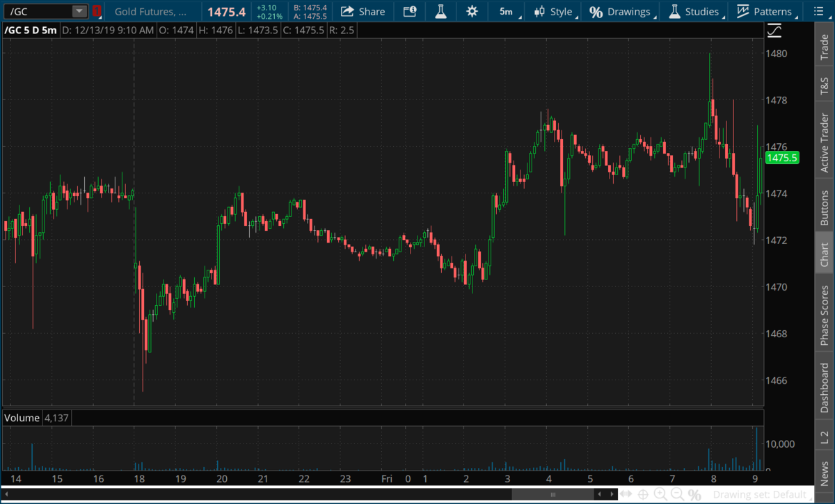The width and height of the screenshot is (835, 504).
Task: Click the /GC 5 D 5m chart label
Action: [31, 31]
